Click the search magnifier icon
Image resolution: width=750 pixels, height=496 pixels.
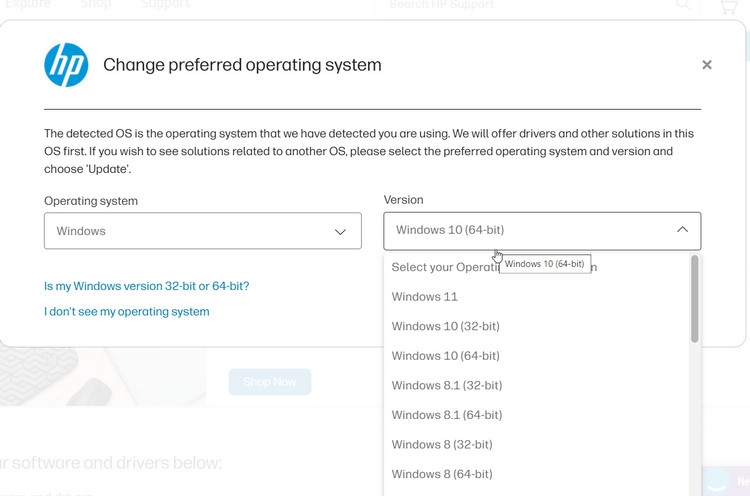683,5
